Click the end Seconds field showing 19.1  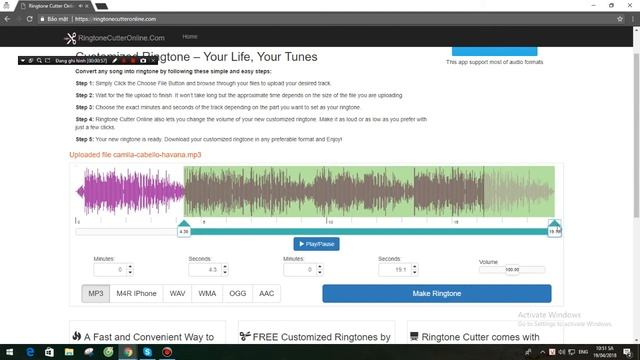pyautogui.click(x=395, y=270)
